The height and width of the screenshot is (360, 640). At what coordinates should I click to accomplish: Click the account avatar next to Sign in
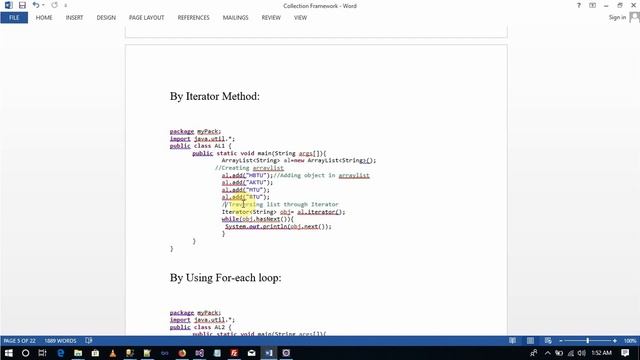coord(634,17)
